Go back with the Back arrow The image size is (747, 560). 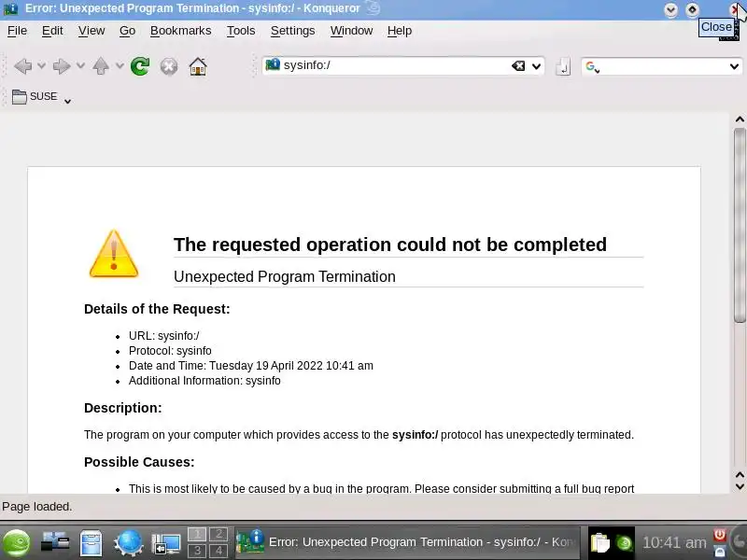tap(22, 66)
